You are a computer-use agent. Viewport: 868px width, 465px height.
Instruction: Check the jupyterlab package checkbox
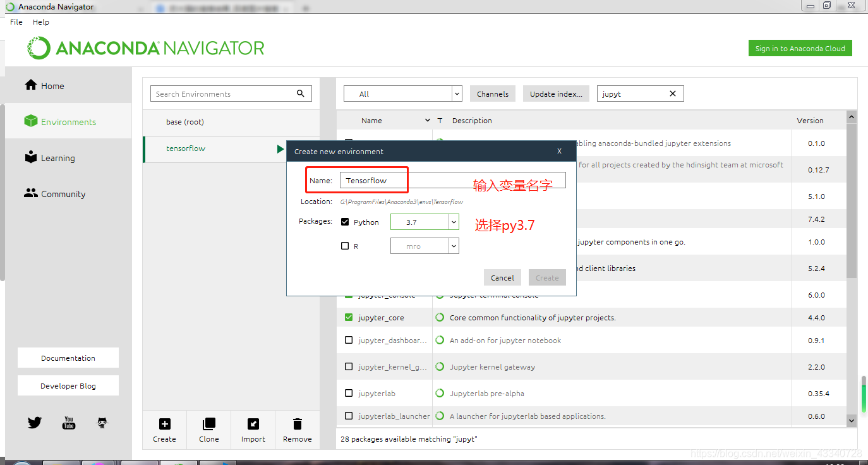pyautogui.click(x=349, y=393)
